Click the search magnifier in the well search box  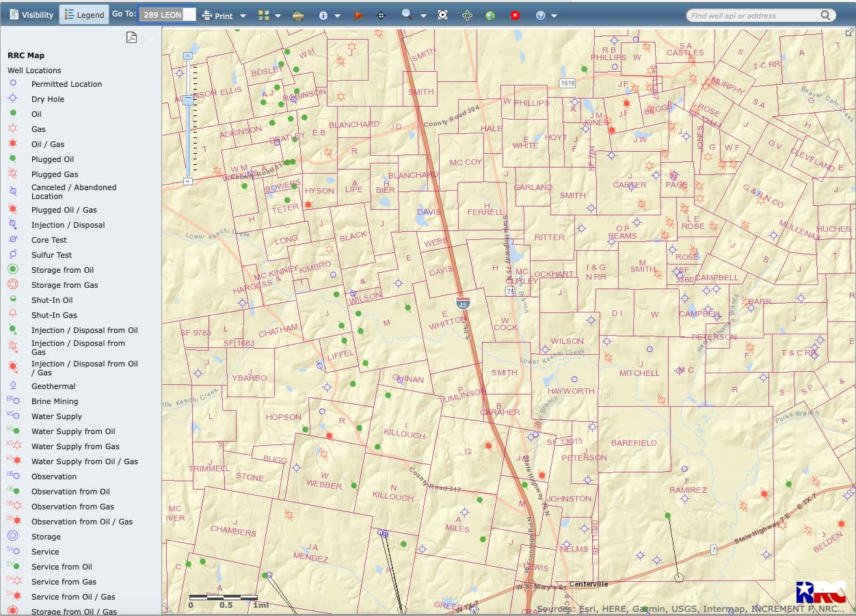(826, 15)
